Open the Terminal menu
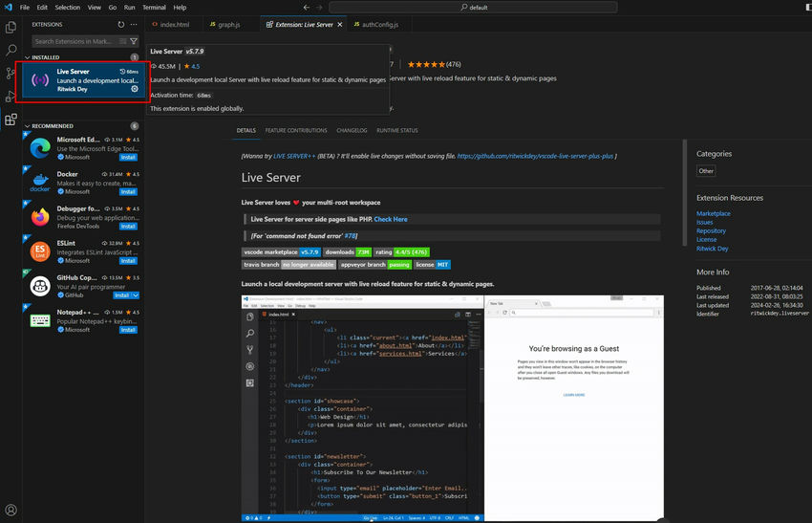812x523 pixels. pyautogui.click(x=153, y=7)
